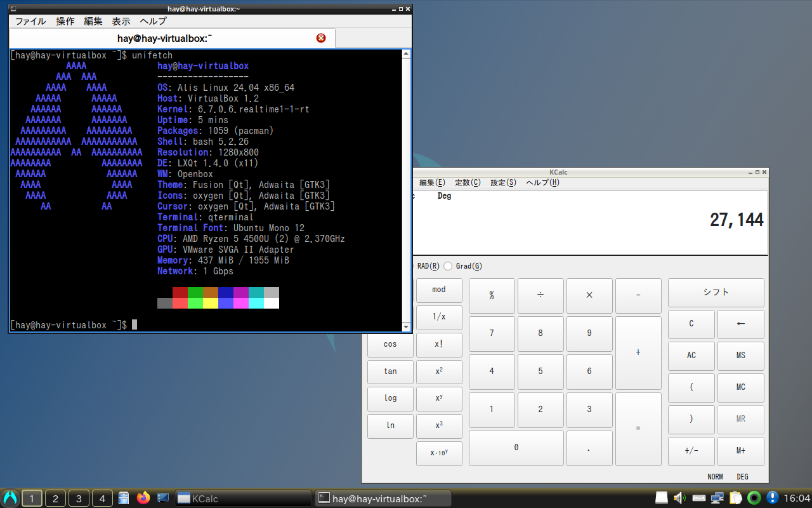Click the x·10^y exponent button
This screenshot has width=812, height=508.
(439, 453)
